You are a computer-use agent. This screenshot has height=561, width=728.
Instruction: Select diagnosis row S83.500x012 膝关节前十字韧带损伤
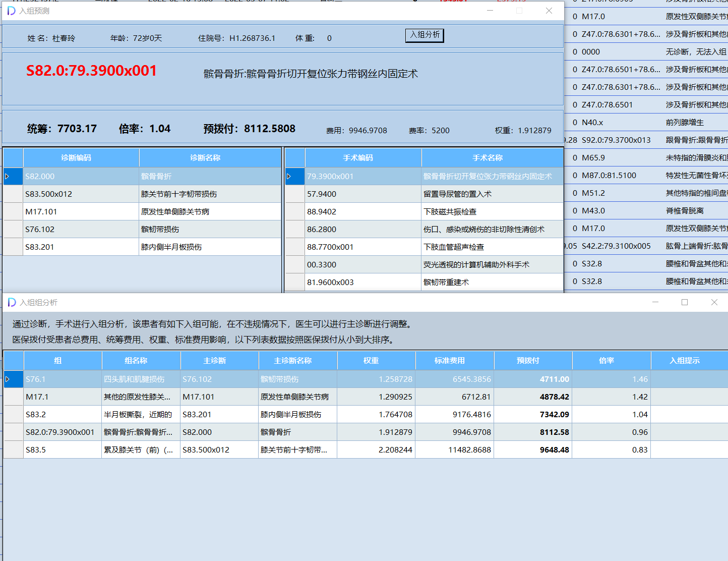(151, 194)
